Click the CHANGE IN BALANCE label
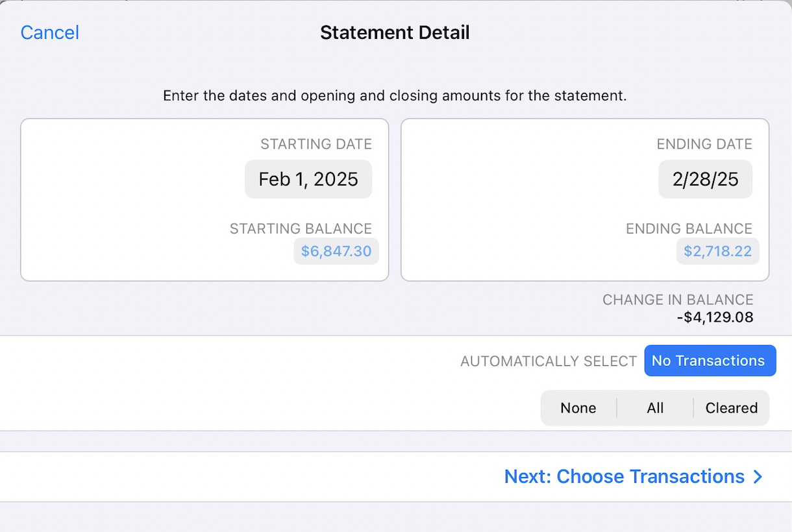Image resolution: width=792 pixels, height=532 pixels. click(x=678, y=300)
